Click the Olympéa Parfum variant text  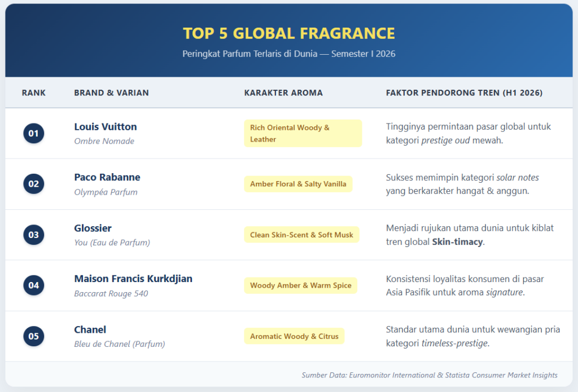(x=106, y=192)
